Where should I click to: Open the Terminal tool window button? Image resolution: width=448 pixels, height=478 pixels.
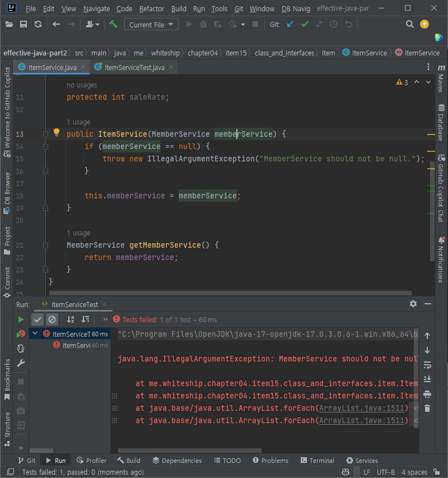[x=318, y=461]
